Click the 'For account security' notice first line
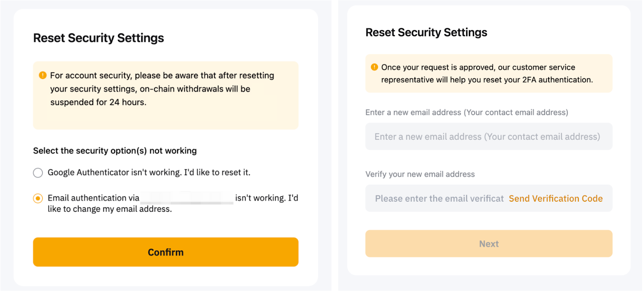Image resolution: width=644 pixels, height=291 pixels. pyautogui.click(x=162, y=76)
